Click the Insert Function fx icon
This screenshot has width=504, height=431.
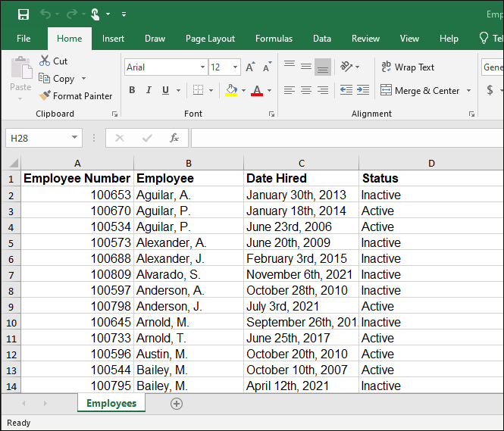[174, 138]
